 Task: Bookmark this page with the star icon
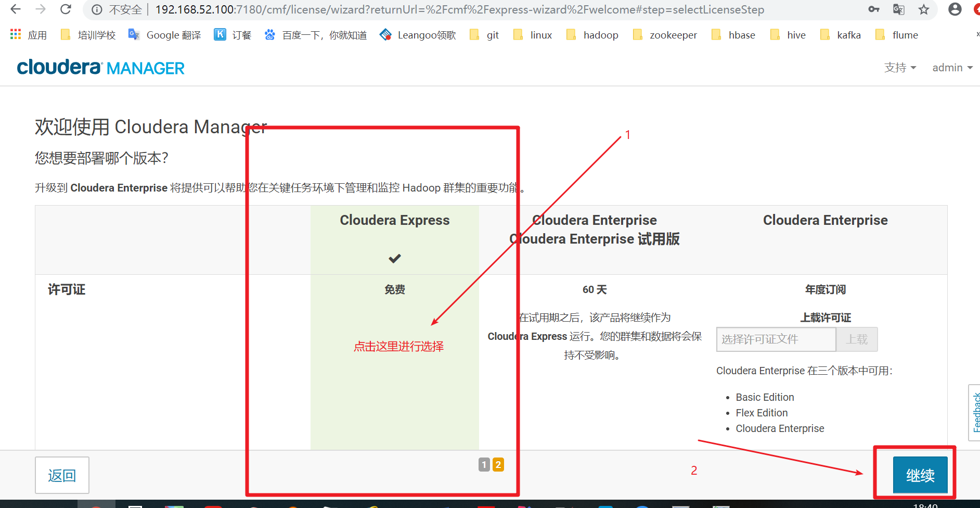(x=924, y=9)
